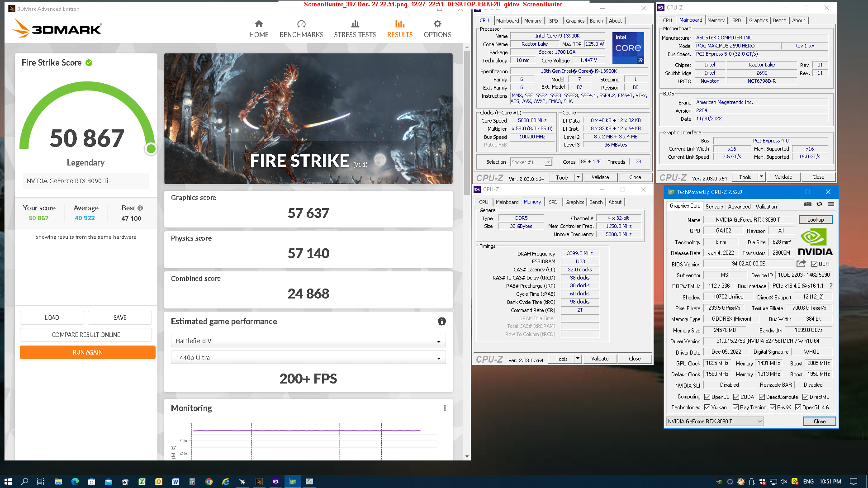Click the muted volume tray icon
Screen dimensions: 868x488
click(784, 482)
